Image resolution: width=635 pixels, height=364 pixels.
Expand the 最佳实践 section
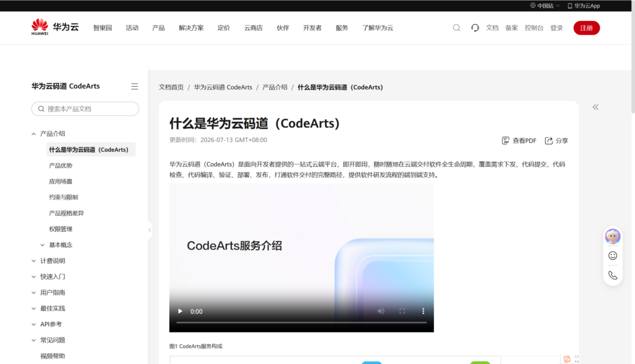pos(33,309)
